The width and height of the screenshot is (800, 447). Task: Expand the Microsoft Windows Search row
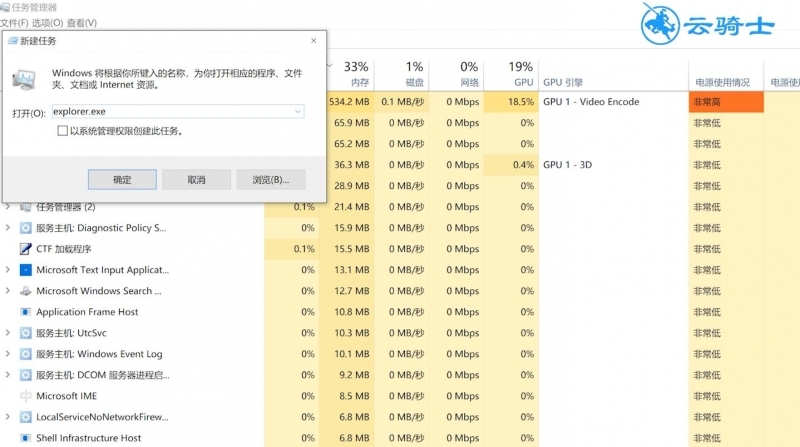[8, 290]
